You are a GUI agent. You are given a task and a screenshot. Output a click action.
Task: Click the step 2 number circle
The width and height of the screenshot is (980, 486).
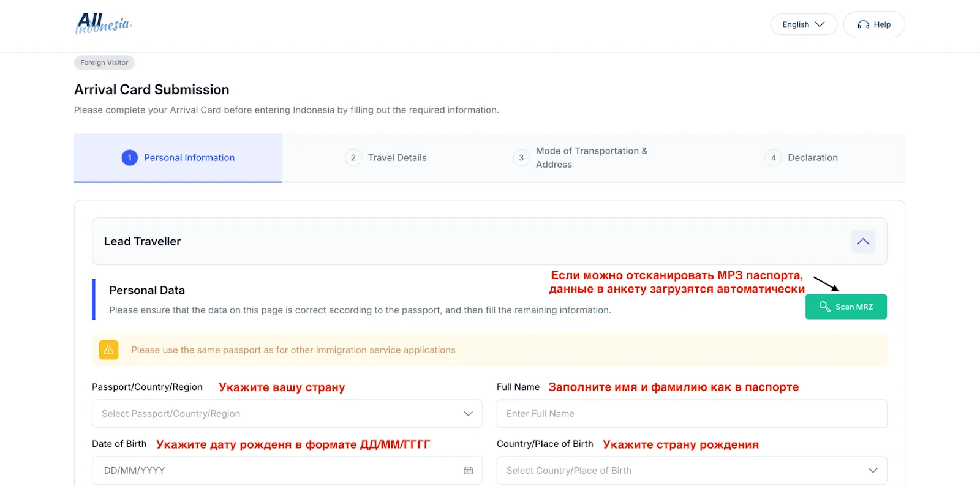tap(353, 158)
